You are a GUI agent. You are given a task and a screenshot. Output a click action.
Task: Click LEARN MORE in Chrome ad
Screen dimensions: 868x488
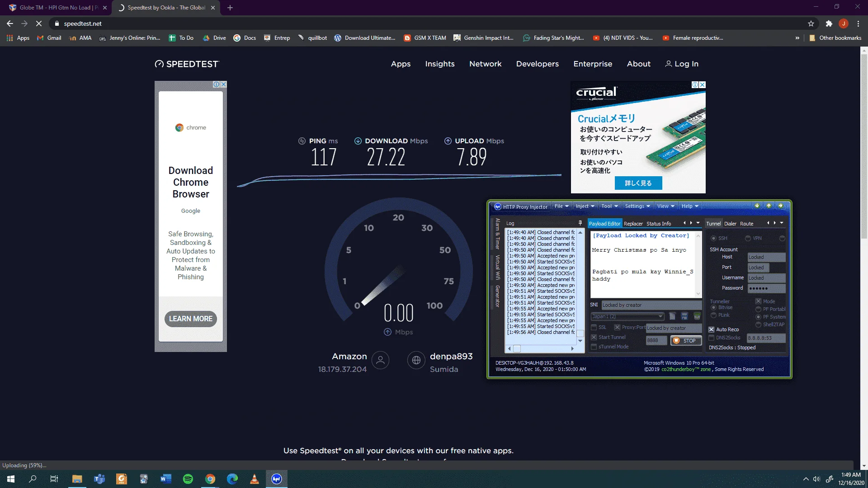[x=191, y=319]
